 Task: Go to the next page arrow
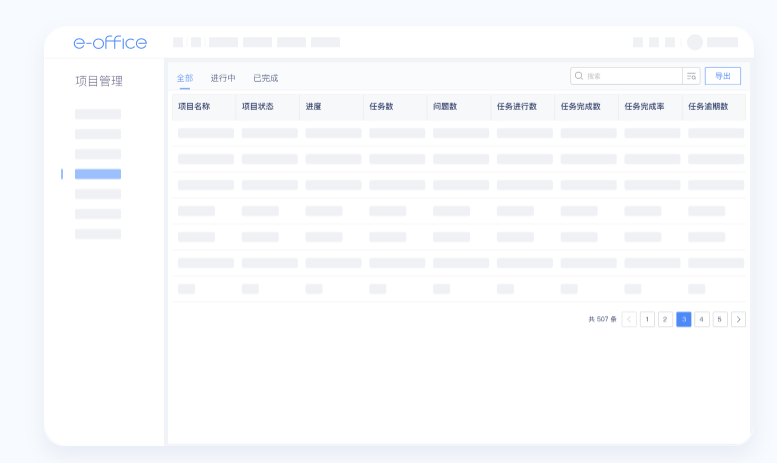738,319
